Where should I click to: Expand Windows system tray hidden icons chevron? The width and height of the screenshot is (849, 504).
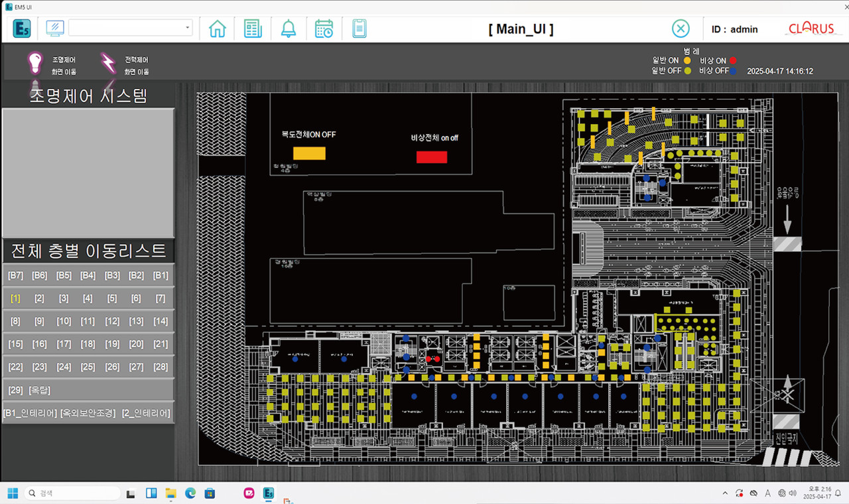point(724,493)
